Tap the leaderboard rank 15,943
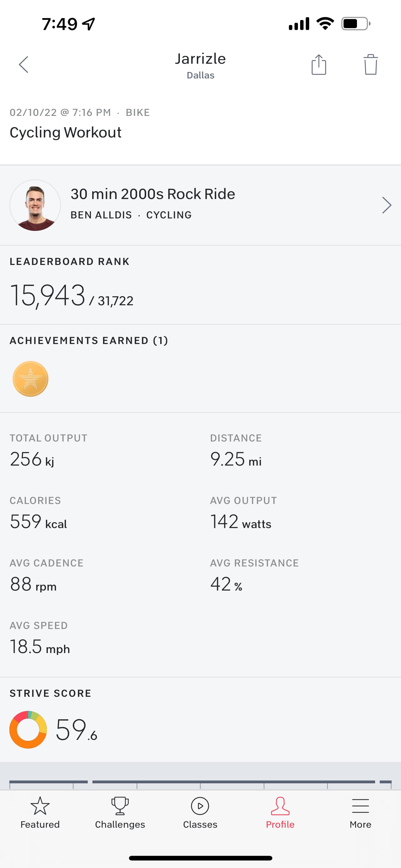The height and width of the screenshot is (868, 401). coord(47,295)
